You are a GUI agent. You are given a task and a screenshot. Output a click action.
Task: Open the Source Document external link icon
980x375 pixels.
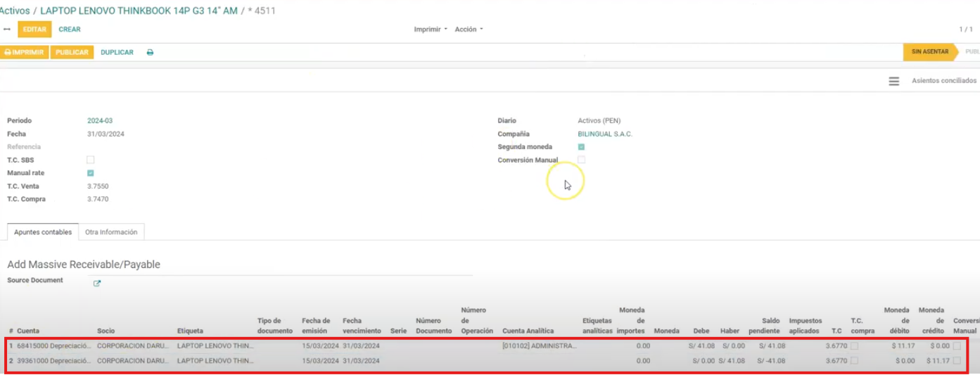tap(97, 284)
